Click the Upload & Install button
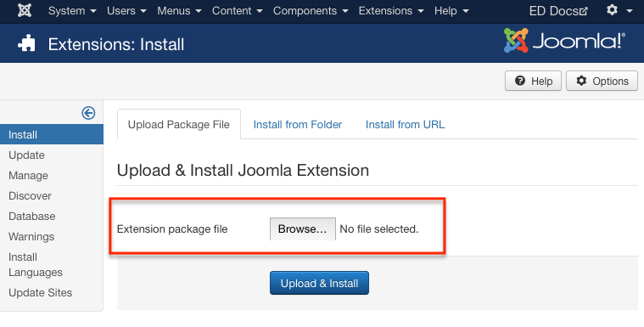644x327 pixels. tap(319, 283)
